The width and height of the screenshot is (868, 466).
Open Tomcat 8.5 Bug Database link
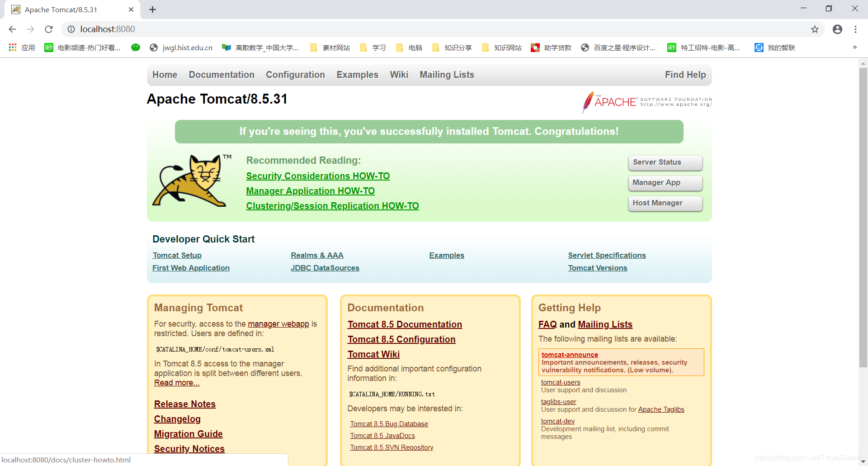click(389, 424)
